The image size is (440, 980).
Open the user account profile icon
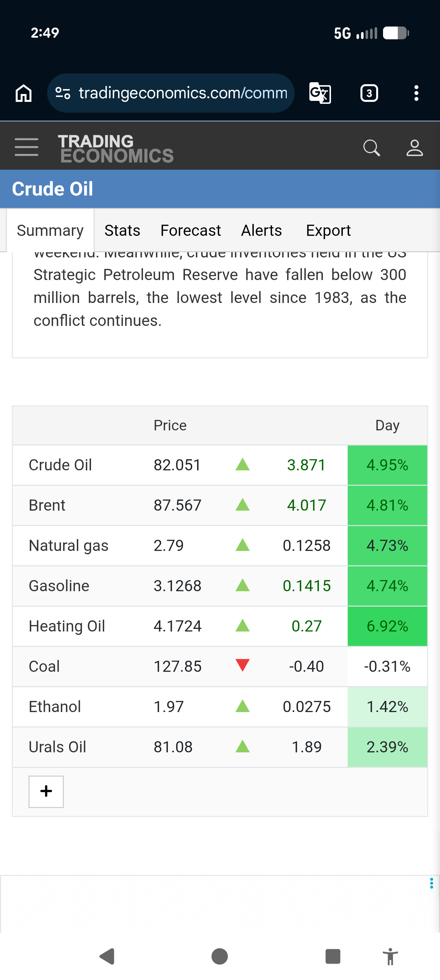pos(414,148)
